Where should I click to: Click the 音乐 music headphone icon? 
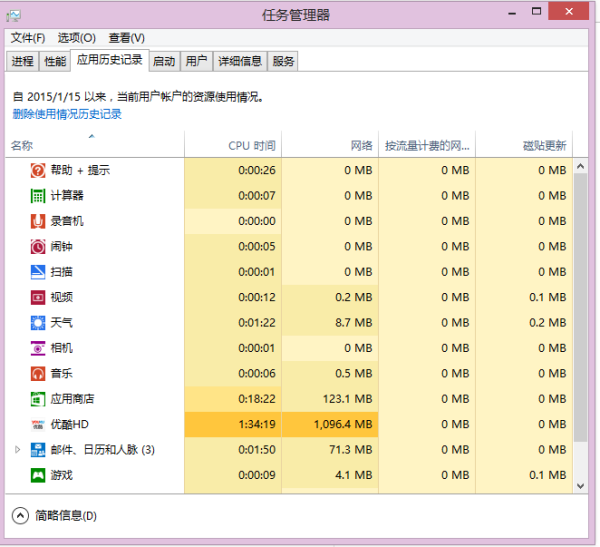38,374
